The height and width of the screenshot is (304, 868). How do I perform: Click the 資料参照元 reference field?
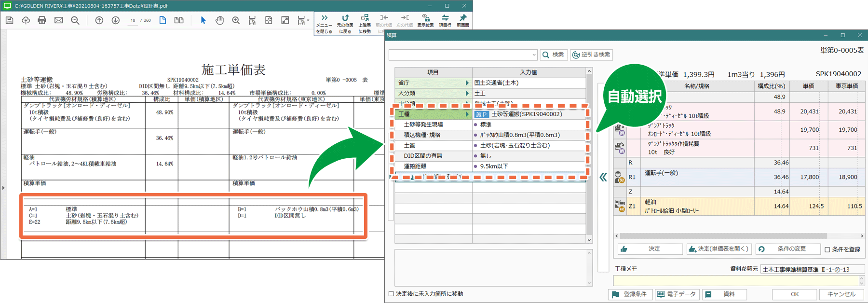[x=812, y=269]
